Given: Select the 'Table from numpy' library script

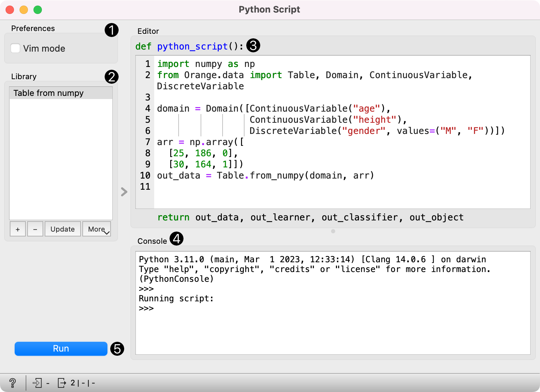Looking at the screenshot, I should click(x=61, y=93).
